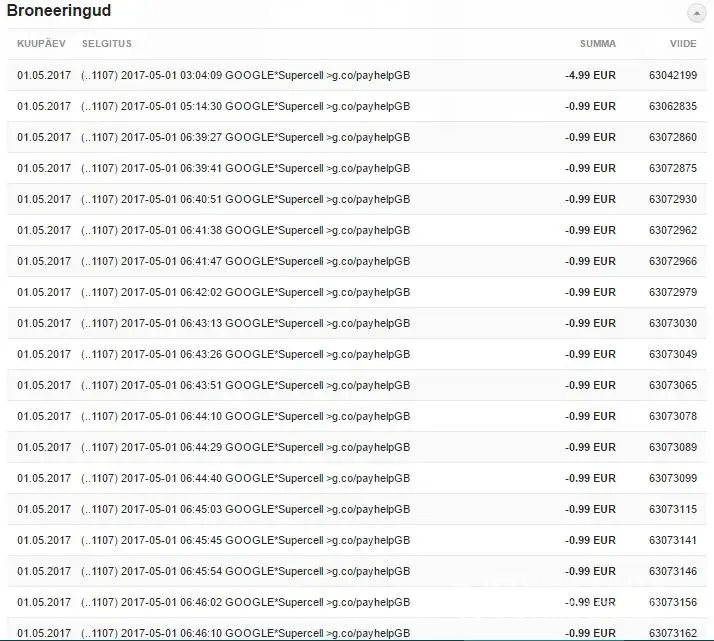The height and width of the screenshot is (641, 714).
Task: Select the 06:39:27 transaction description
Action: [245, 137]
